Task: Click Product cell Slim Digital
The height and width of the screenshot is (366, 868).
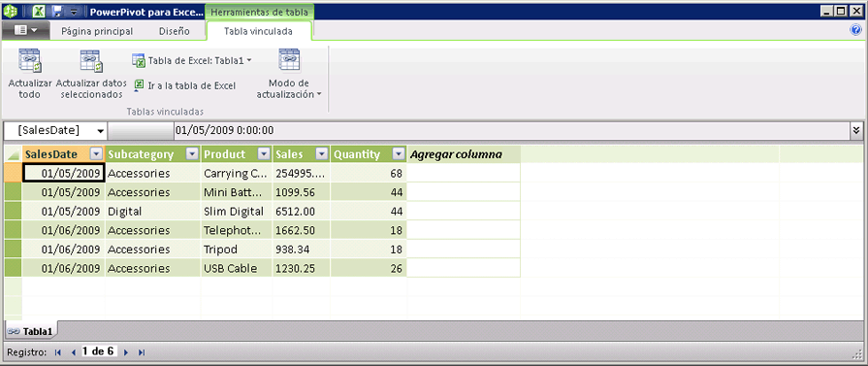Action: point(237,212)
